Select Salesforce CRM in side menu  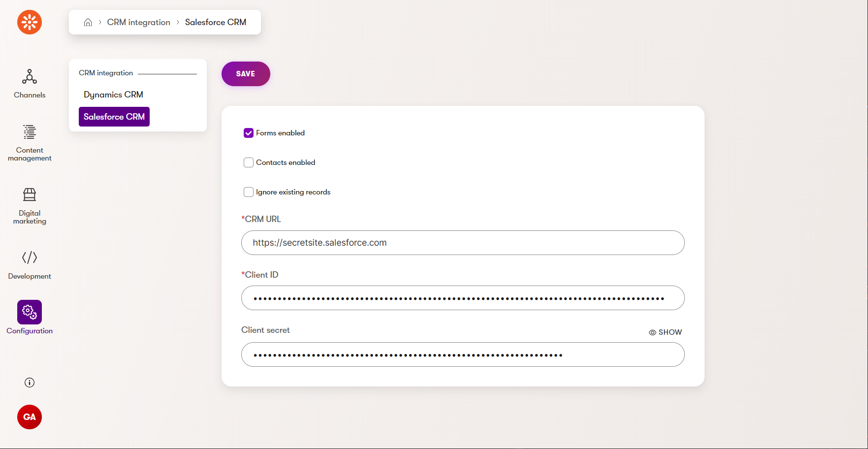pos(114,117)
